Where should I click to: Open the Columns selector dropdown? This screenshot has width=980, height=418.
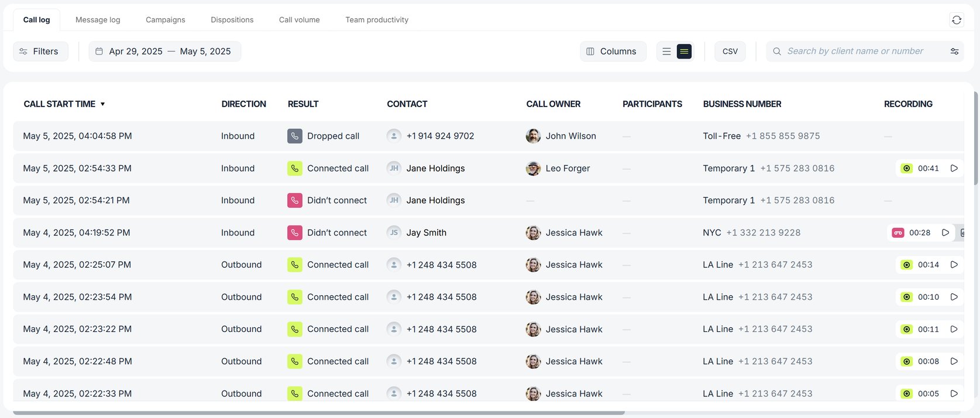pyautogui.click(x=613, y=51)
